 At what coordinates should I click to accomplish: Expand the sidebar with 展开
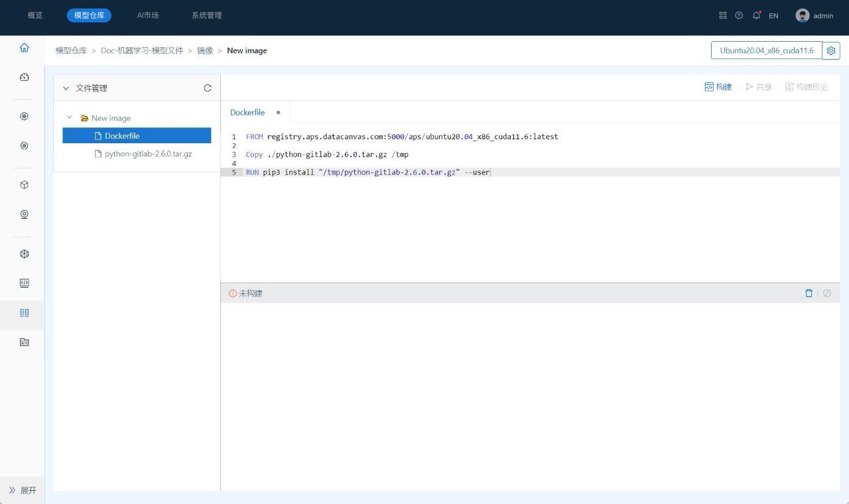[x=23, y=490]
